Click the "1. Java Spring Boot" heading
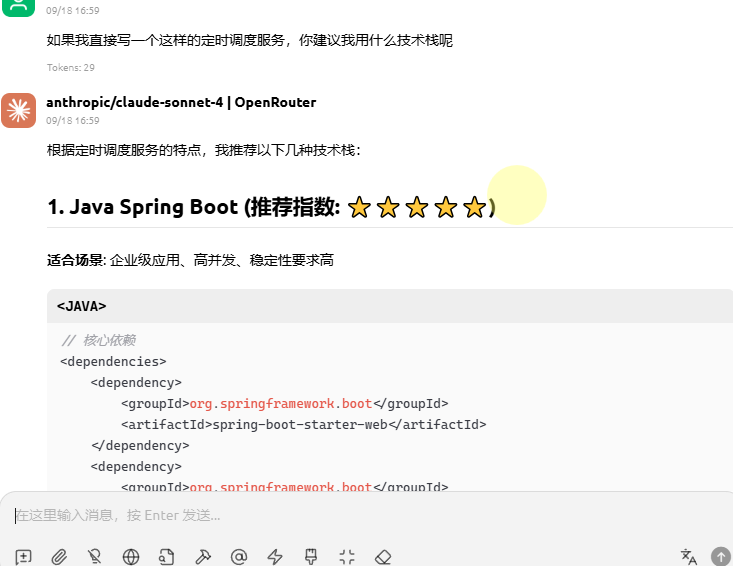Screen dimensions: 733x566 point(271,207)
